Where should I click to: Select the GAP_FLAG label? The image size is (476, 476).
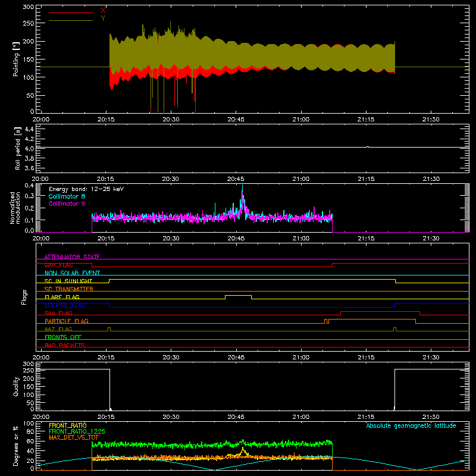(x=58, y=265)
